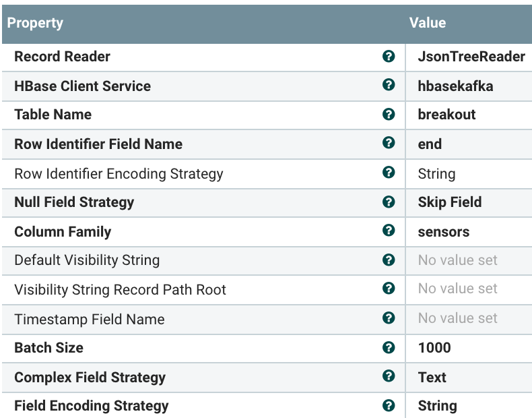
Task: Show help for Default Visibility String
Action: [x=388, y=260]
